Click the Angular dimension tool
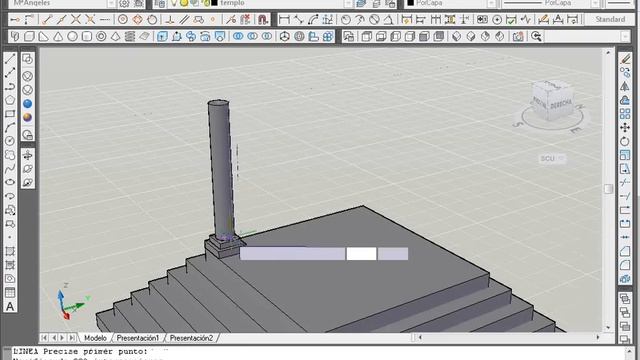640x360 pixels. click(388, 19)
